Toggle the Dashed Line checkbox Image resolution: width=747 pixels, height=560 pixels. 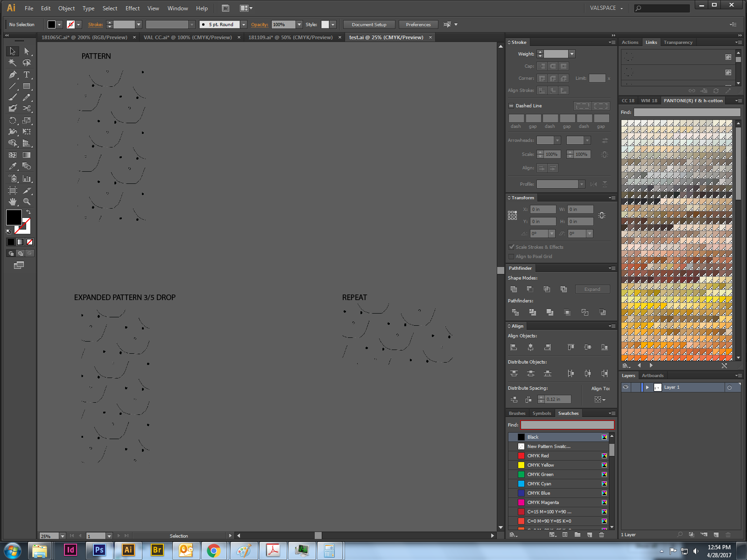click(x=511, y=106)
